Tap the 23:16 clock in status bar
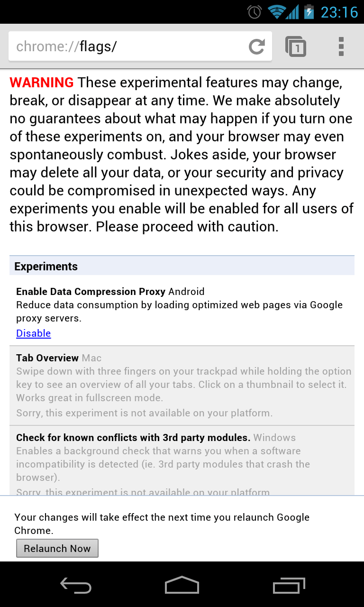The image size is (364, 607). point(339,12)
